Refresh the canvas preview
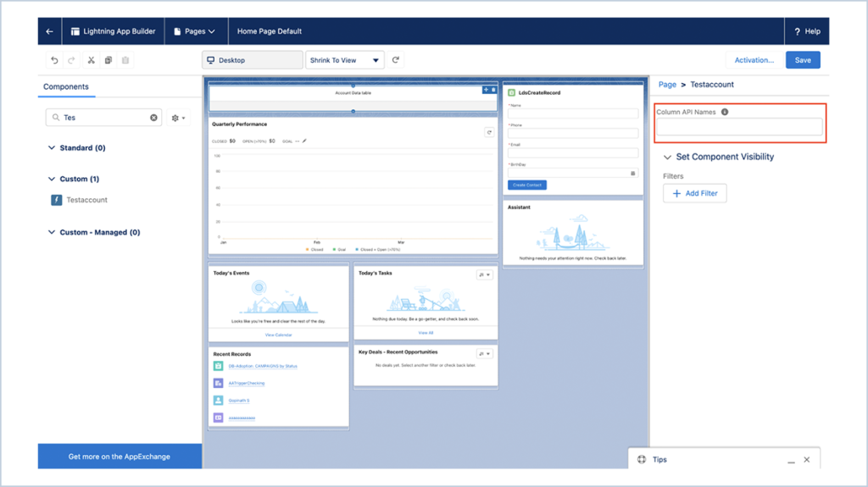Screen dimensions: 868x487 click(396, 60)
